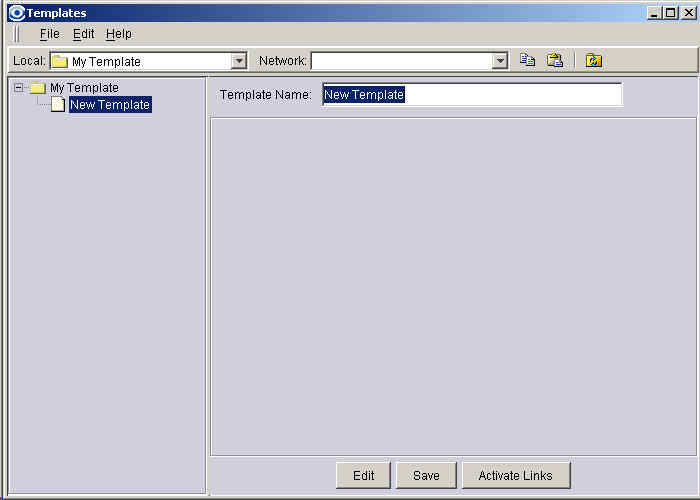Minimize the Templates window
The image size is (700, 500).
(654, 13)
